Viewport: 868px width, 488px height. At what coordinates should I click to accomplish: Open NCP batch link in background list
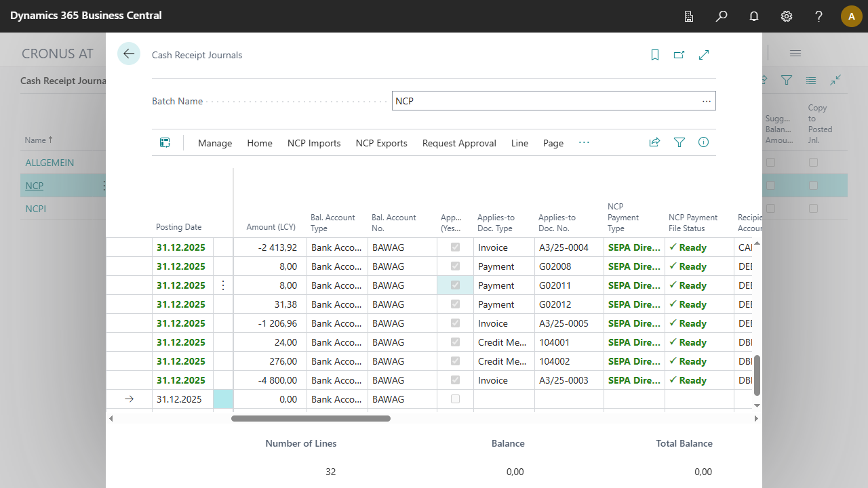(34, 186)
